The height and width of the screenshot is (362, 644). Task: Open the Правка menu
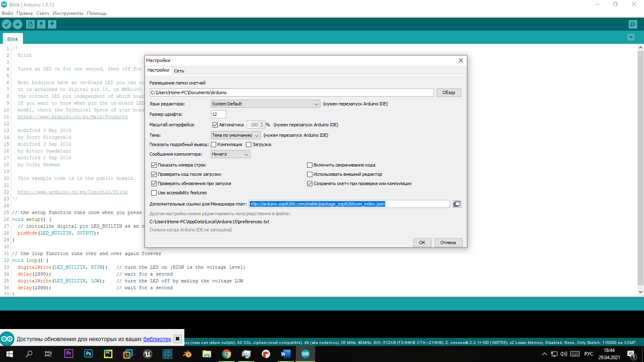tap(25, 13)
